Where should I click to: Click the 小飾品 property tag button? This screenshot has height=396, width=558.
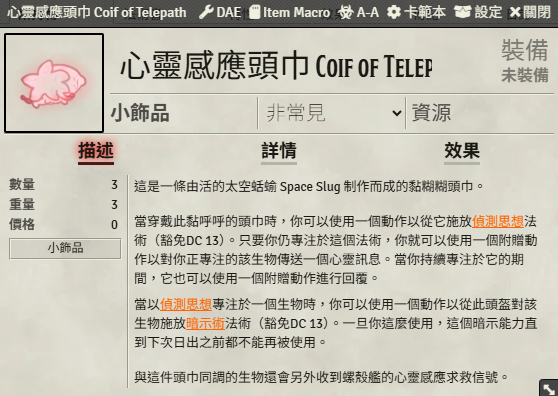(65, 248)
